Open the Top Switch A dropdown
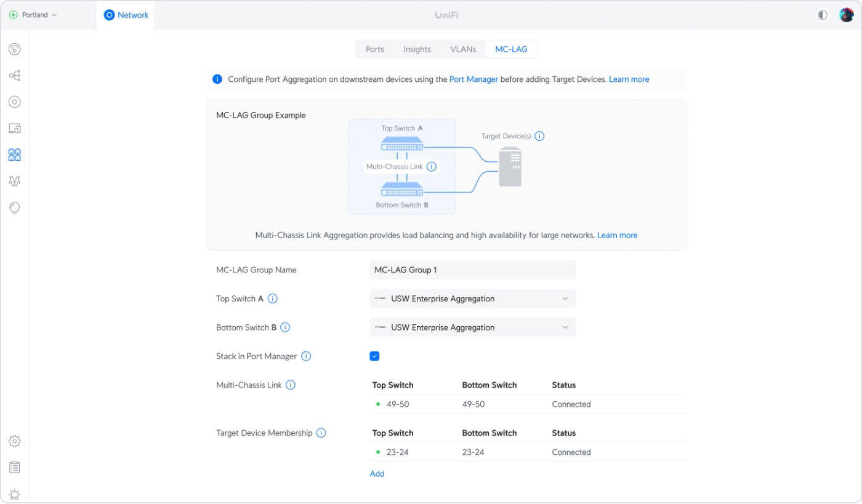The width and height of the screenshot is (862, 504). pos(473,298)
